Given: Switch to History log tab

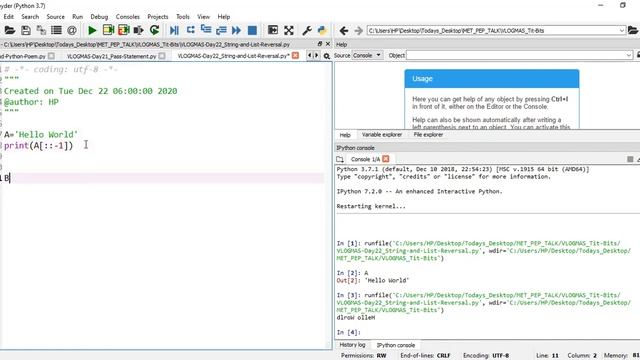Looking at the screenshot, I should (x=352, y=345).
